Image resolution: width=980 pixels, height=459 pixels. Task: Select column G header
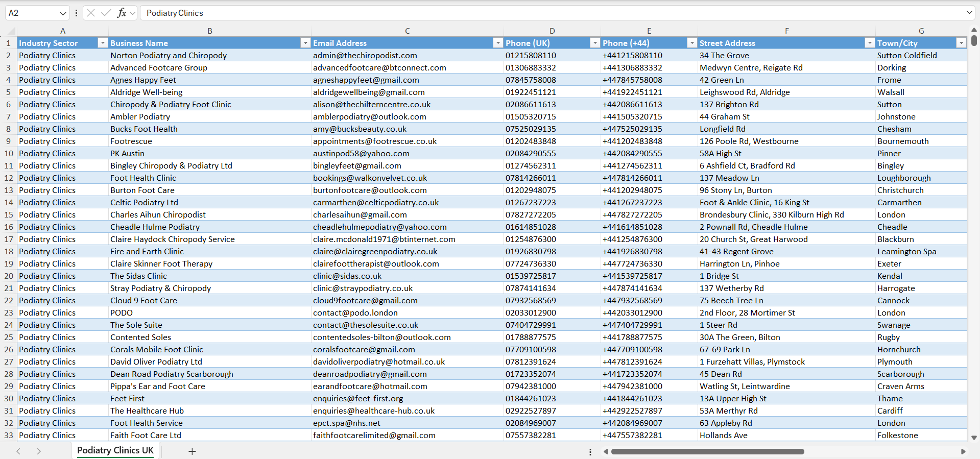pyautogui.click(x=921, y=31)
